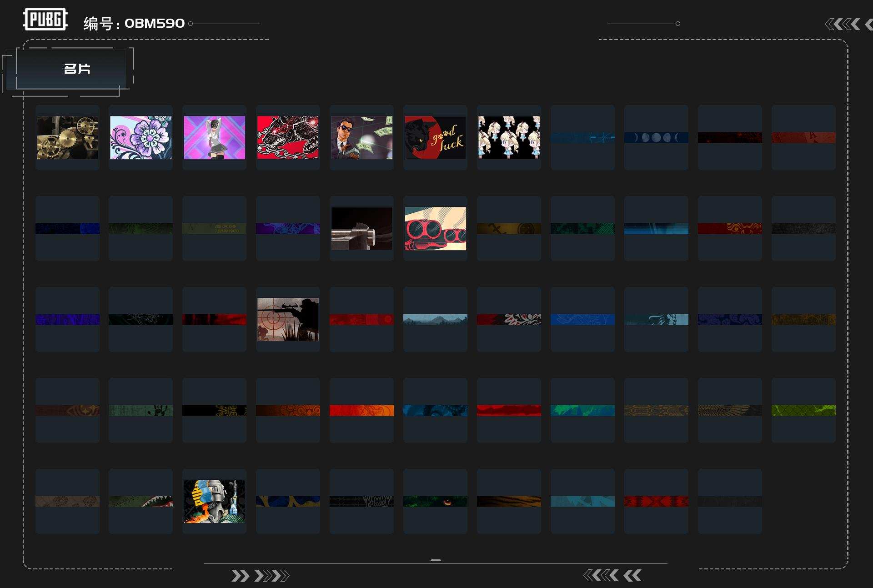The image size is (873, 588).
Task: Select the black panther good luck nameplate
Action: 435,137
